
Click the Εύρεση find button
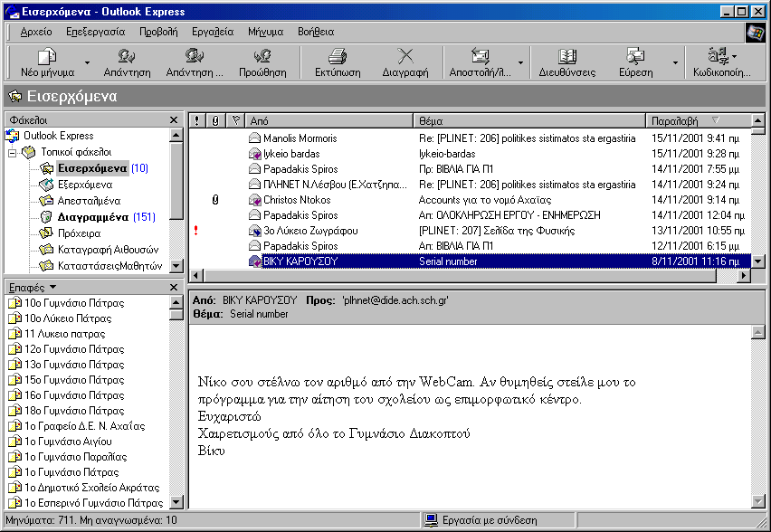coord(636,62)
